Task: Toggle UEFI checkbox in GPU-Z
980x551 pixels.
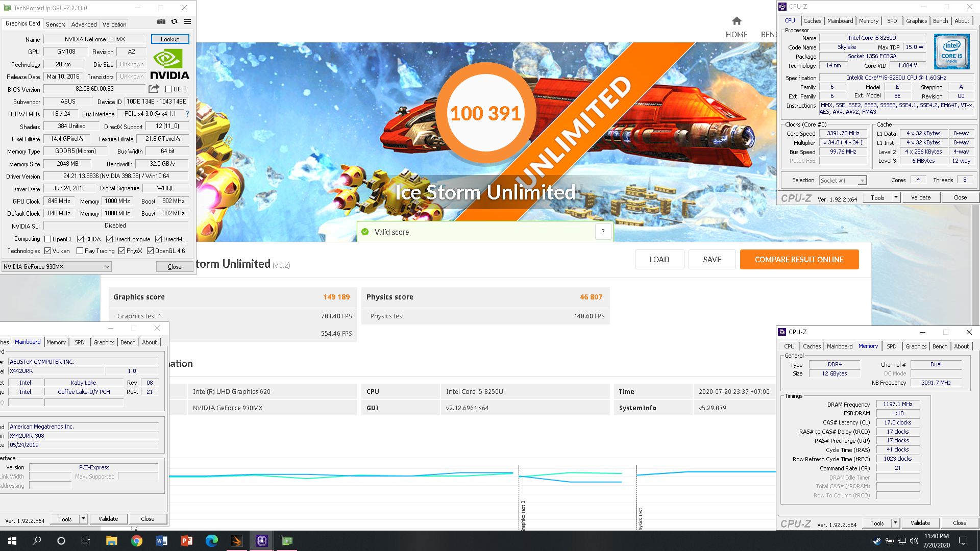Action: tap(169, 89)
